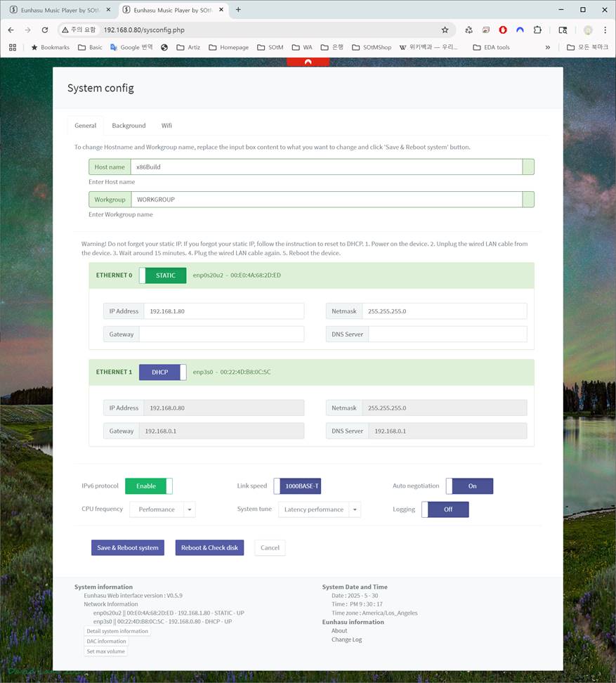The image size is (616, 683).
Task: Show hidden bookmarks with the overflow chevron
Action: 548,47
